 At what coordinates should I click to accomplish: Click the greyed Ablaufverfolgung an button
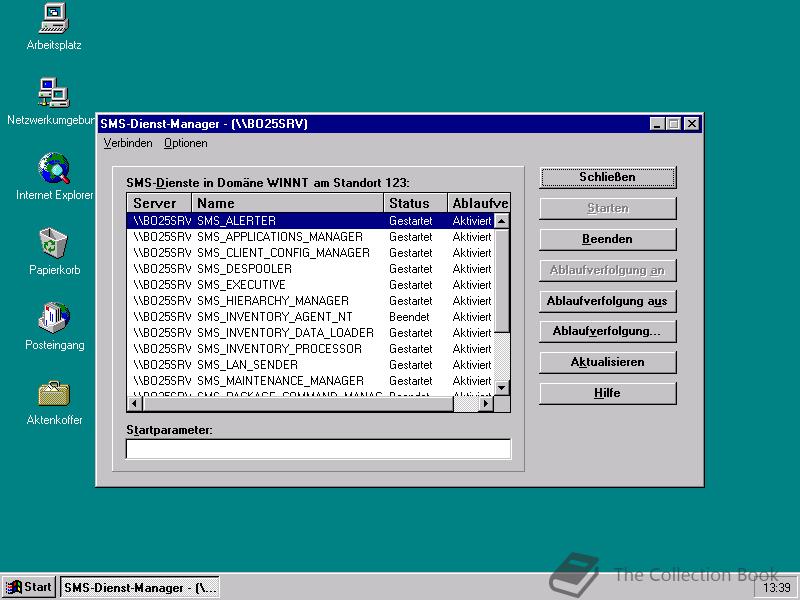(608, 270)
